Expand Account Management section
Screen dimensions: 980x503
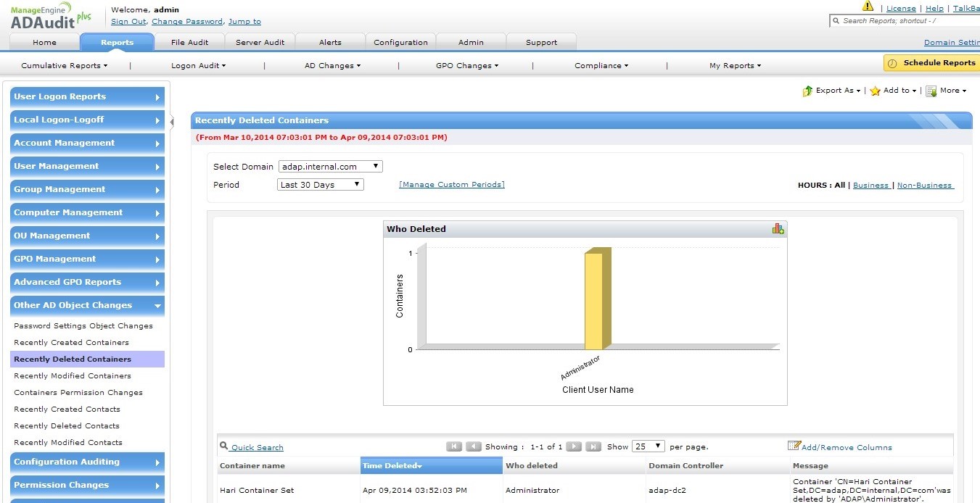[88, 144]
